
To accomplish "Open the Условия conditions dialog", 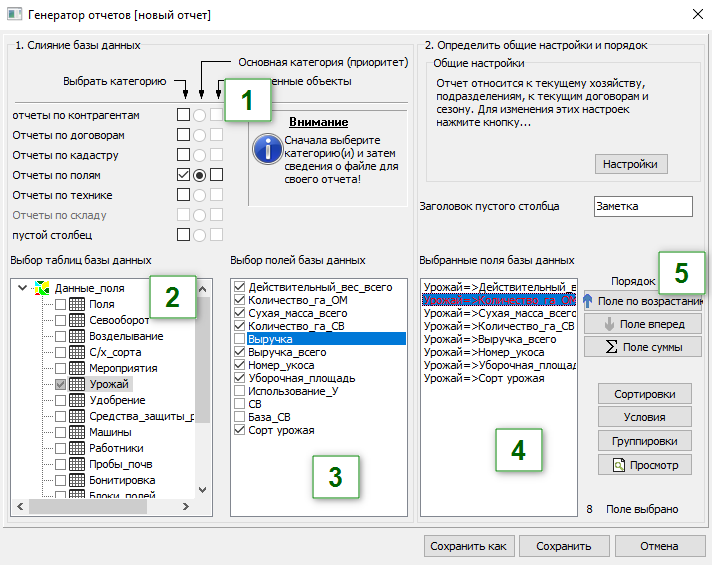I will pos(645,417).
